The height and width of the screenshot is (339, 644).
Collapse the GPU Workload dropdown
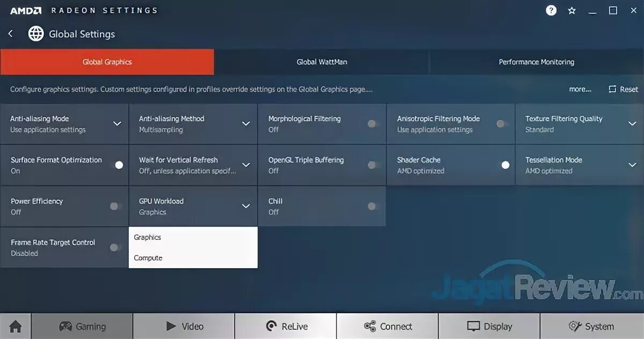(246, 206)
